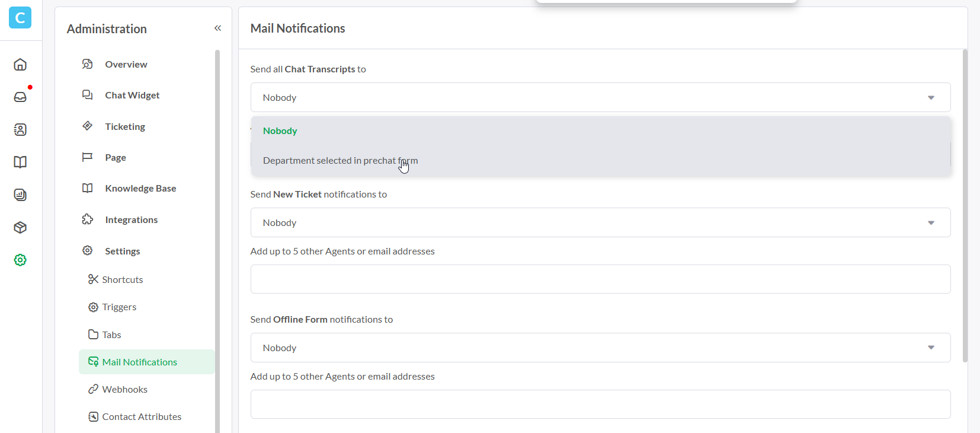Screen dimensions: 980x433
Task: Click the green gear Administration icon
Action: coord(20,260)
